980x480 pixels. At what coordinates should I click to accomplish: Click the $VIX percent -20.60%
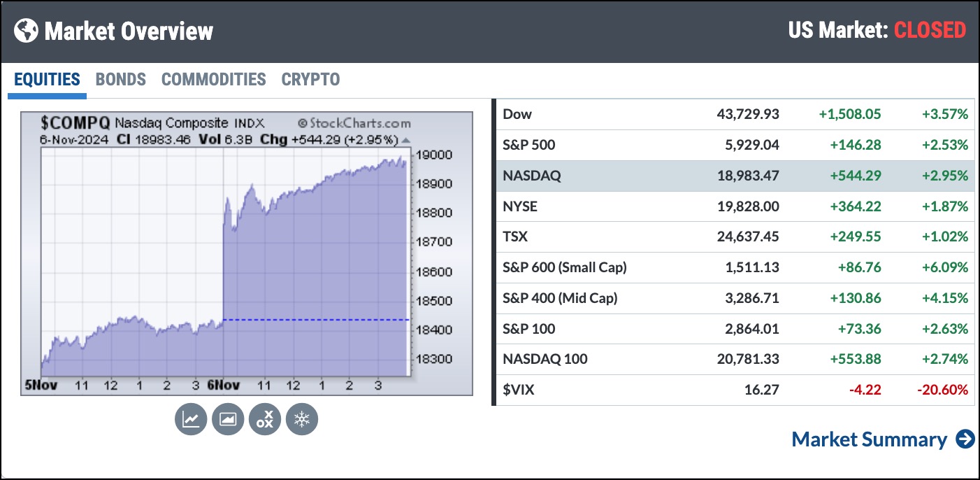point(942,390)
